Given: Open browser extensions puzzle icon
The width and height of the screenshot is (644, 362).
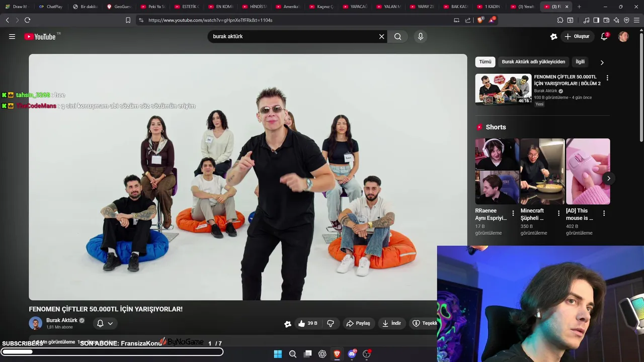Looking at the screenshot, I should pos(560,20).
